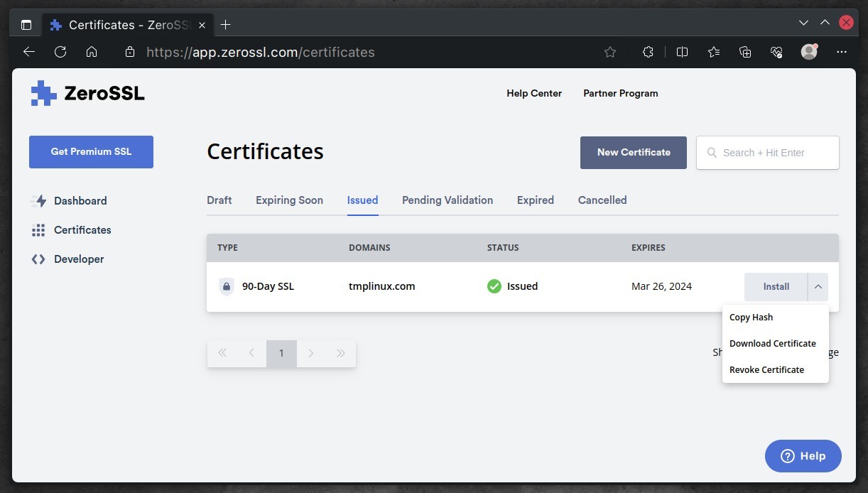Toggle split screen view
The height and width of the screenshot is (493, 868).
(683, 52)
